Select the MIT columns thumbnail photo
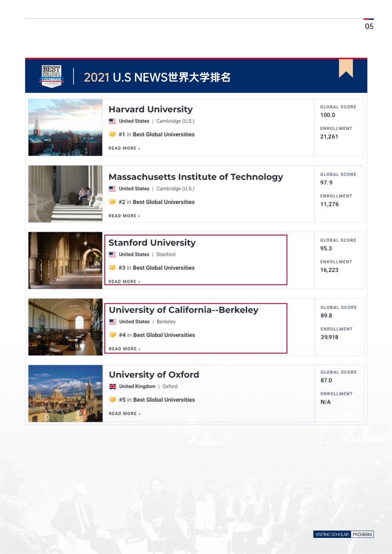This screenshot has height=554, width=392. point(65,194)
